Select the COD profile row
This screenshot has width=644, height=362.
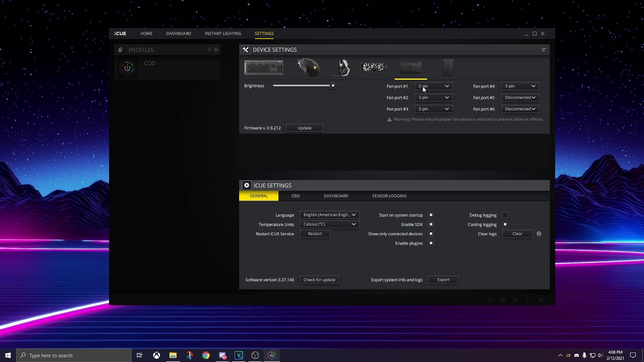pos(169,68)
